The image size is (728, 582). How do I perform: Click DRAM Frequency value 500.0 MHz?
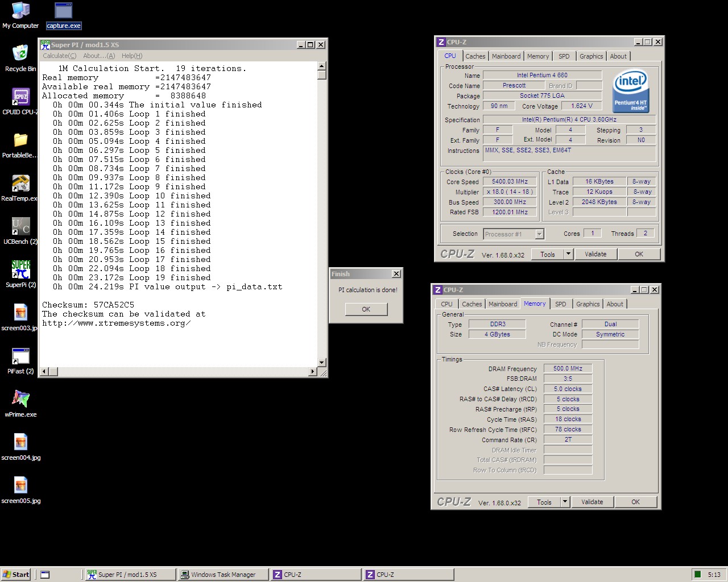coord(568,368)
